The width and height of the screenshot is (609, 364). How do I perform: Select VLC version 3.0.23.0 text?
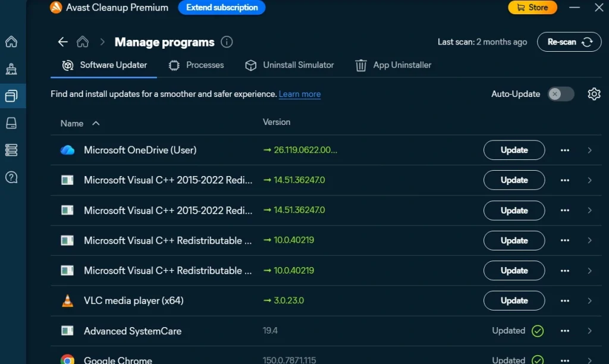point(288,301)
